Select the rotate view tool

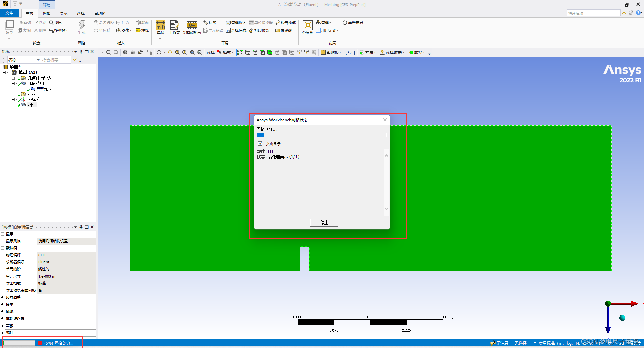pyautogui.click(x=159, y=52)
